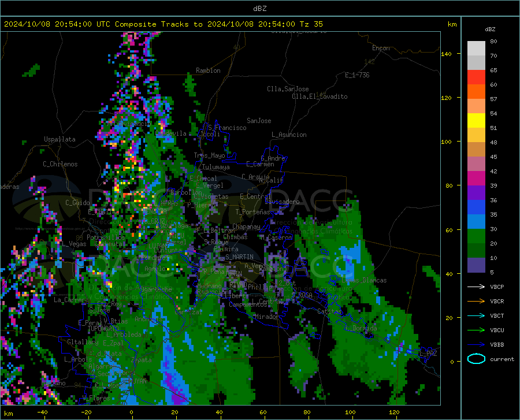The height and width of the screenshot is (420, 520).
Task: Click the 'L_Dormida' map label
Action: 362,328
